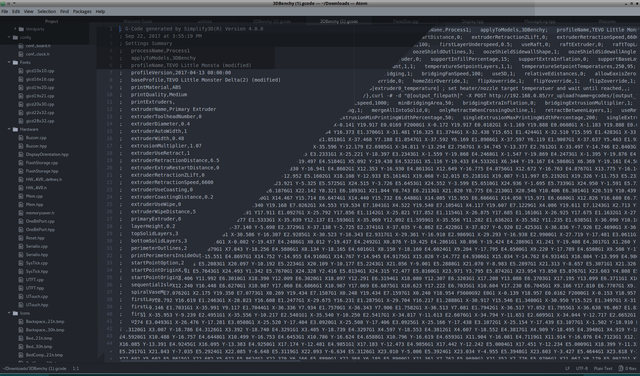640x376 pixels.
Task: Collapse the Fonts folder arrow
Action: 9,62
